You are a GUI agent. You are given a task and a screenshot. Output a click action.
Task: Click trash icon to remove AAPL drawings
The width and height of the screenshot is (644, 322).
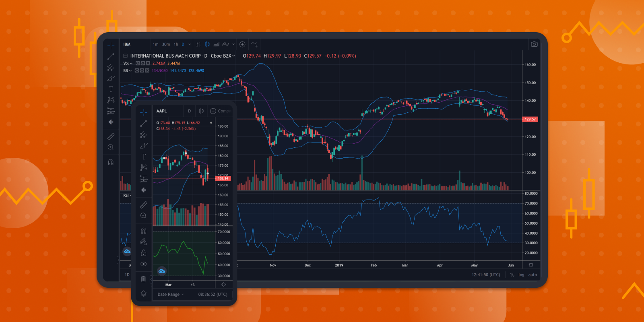(x=144, y=279)
